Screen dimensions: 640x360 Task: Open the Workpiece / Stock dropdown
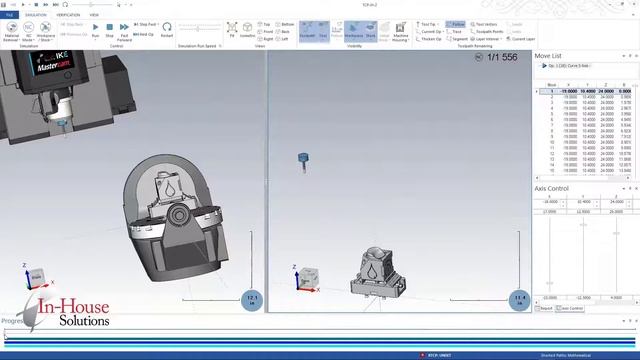[46, 32]
